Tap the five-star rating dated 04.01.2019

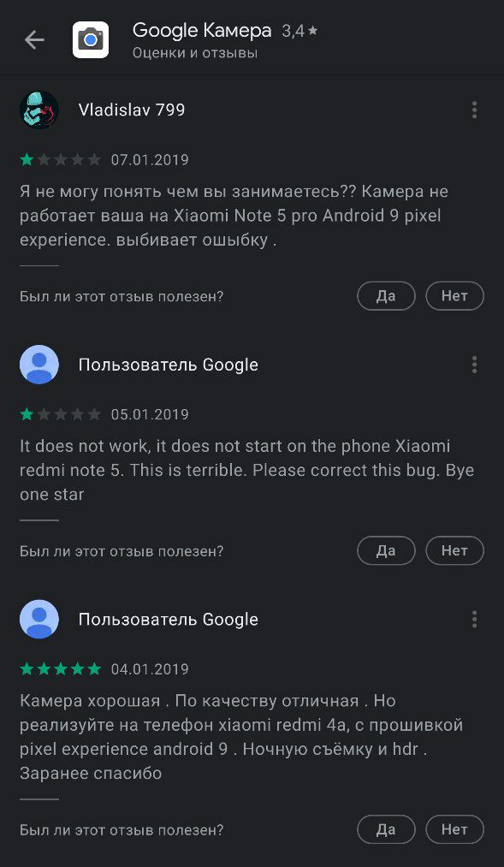[x=61, y=669]
